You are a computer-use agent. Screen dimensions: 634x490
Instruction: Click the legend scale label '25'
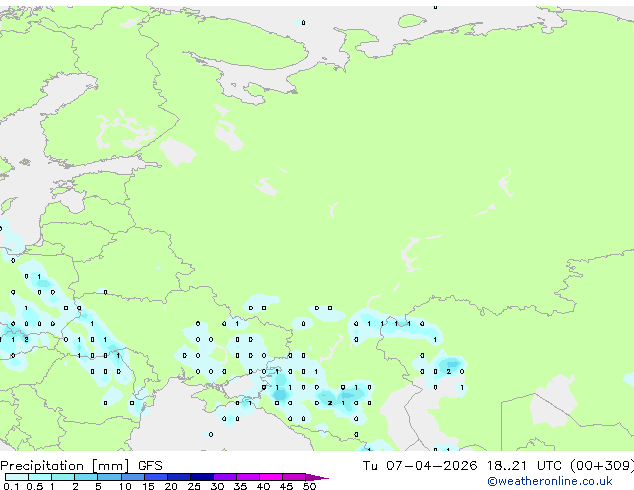(194, 486)
